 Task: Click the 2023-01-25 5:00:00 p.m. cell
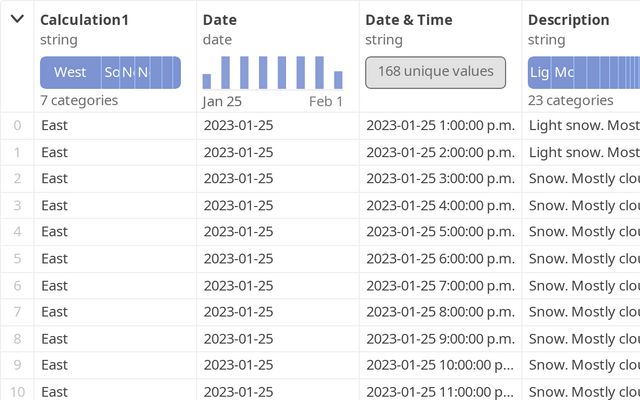click(x=440, y=232)
